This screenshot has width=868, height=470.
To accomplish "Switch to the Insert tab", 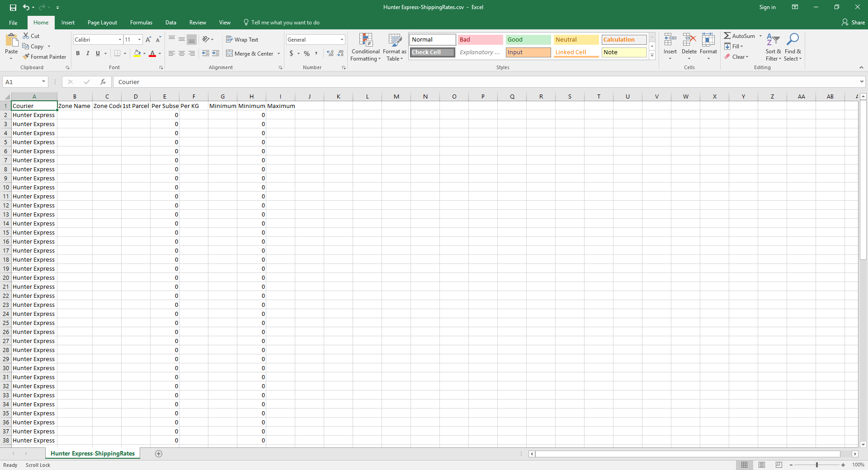I will 68,23.
